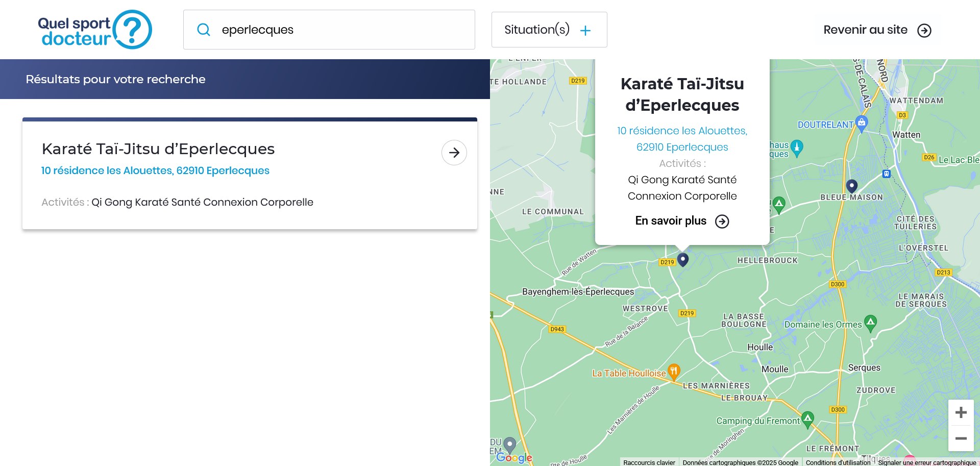Click the Camping du Fremont marker

click(807, 419)
